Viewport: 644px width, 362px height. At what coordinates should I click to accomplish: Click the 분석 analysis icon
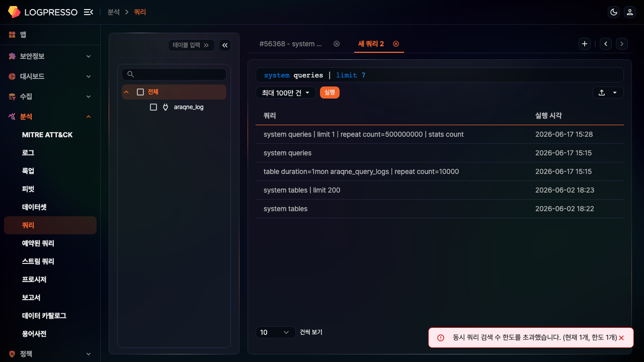12,117
